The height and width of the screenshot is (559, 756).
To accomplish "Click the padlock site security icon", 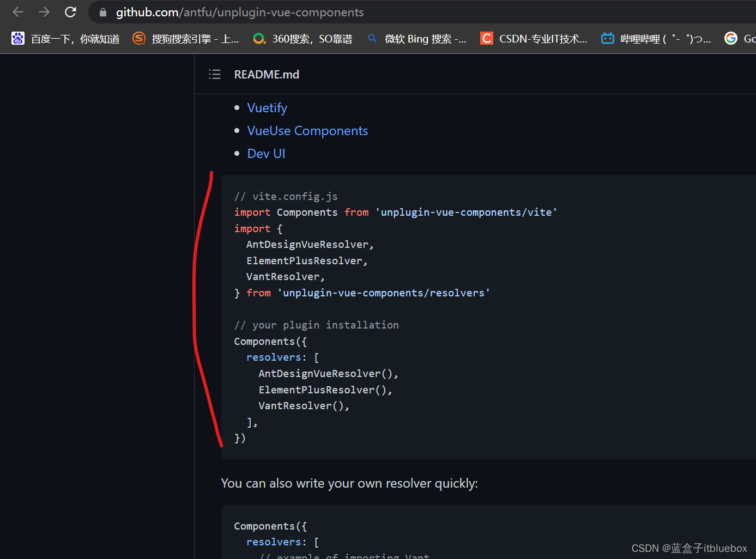I will pos(103,12).
